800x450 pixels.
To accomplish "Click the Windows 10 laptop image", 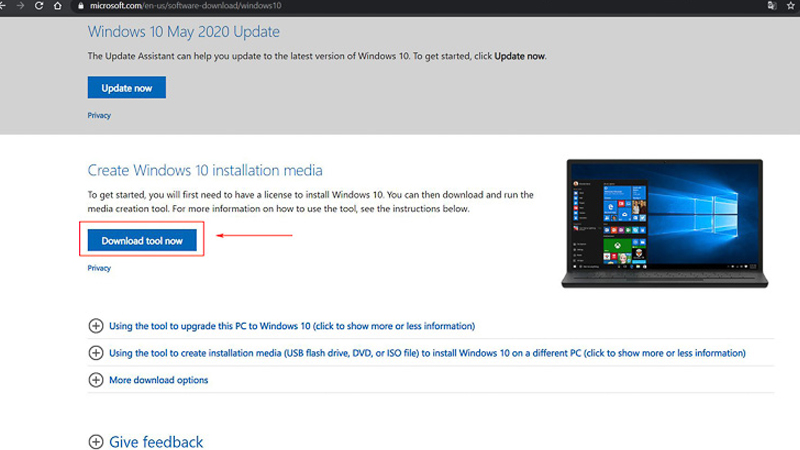I will pos(664,223).
